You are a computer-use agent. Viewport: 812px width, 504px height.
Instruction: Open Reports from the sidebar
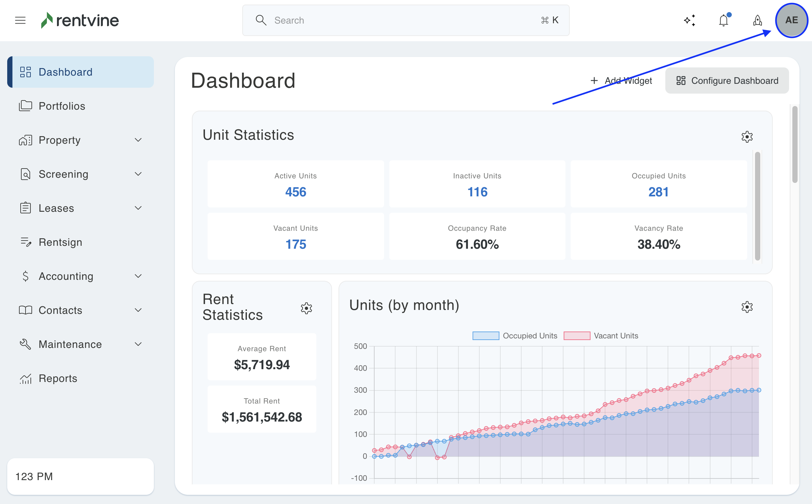(58, 378)
